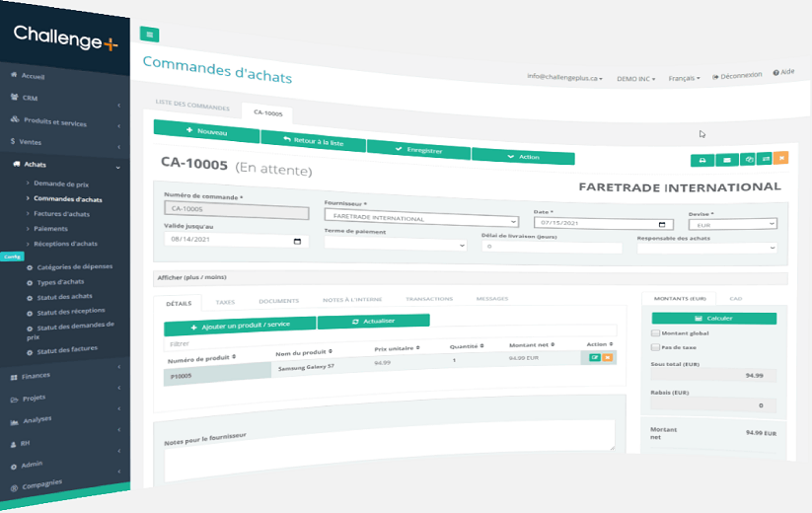This screenshot has height=513, width=812.
Task: Click the print order icon button
Action: (x=701, y=159)
